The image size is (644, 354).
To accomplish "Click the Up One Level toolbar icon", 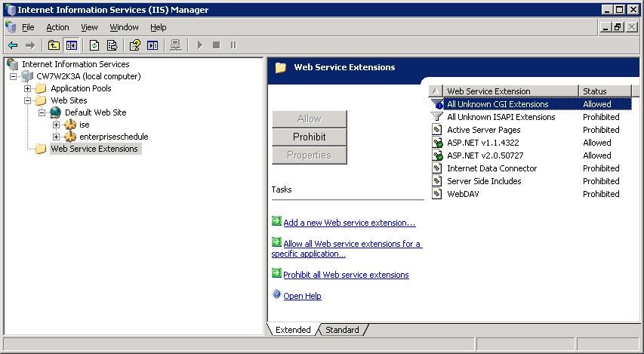I will (x=54, y=45).
